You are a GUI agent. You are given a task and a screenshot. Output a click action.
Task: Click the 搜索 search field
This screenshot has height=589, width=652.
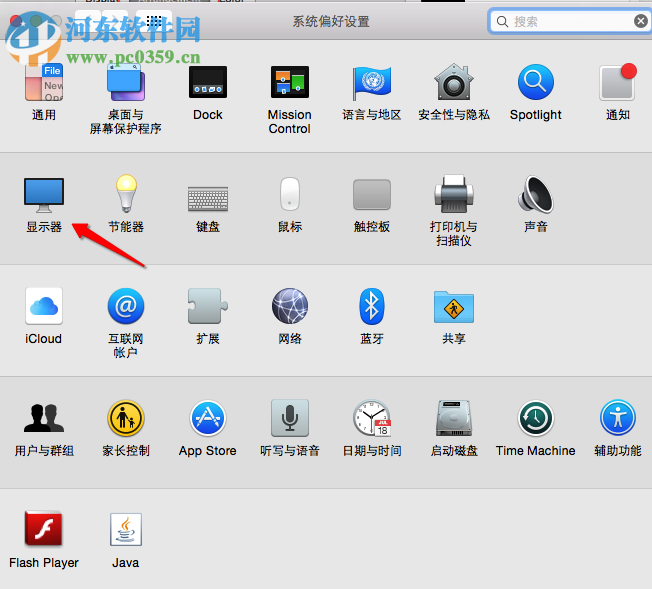572,21
